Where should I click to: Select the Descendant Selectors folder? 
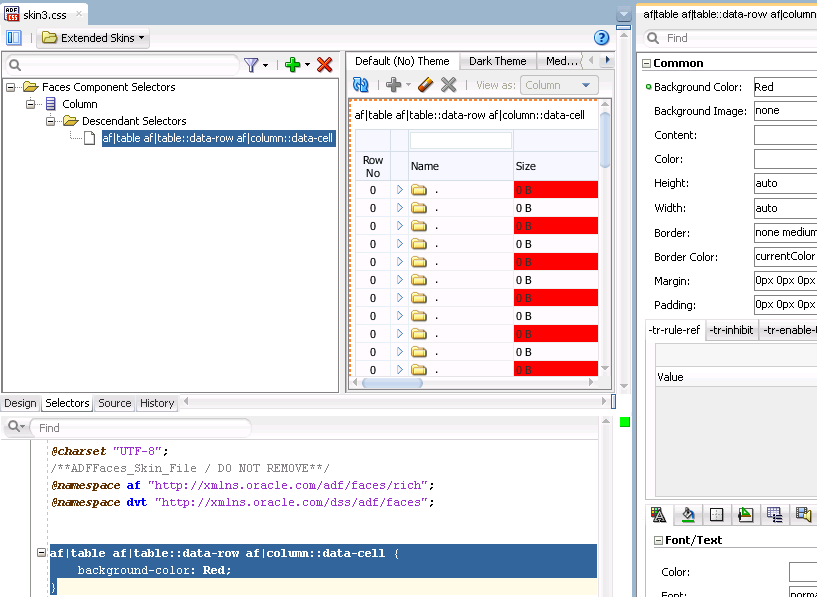(x=134, y=121)
